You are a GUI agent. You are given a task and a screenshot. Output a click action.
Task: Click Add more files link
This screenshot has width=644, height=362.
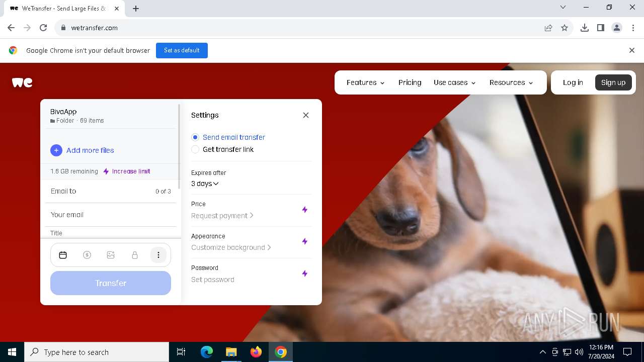tap(90, 150)
